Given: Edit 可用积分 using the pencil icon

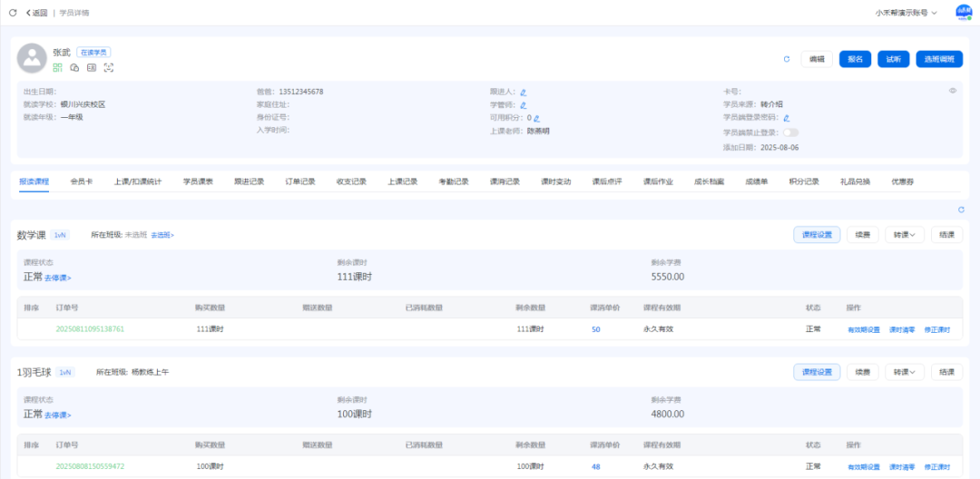Looking at the screenshot, I should [536, 118].
